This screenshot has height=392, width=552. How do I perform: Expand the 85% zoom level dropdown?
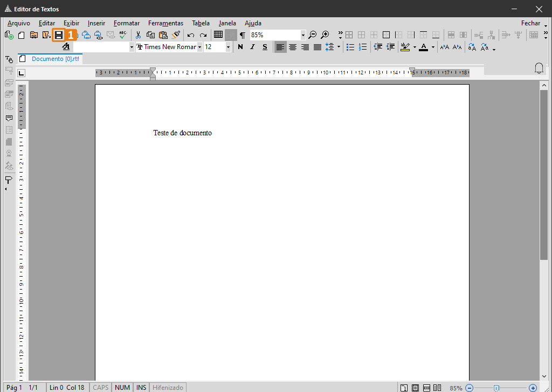coord(303,35)
